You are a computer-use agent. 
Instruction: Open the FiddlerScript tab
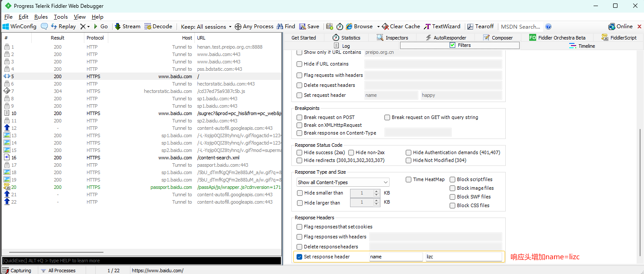tap(619, 38)
